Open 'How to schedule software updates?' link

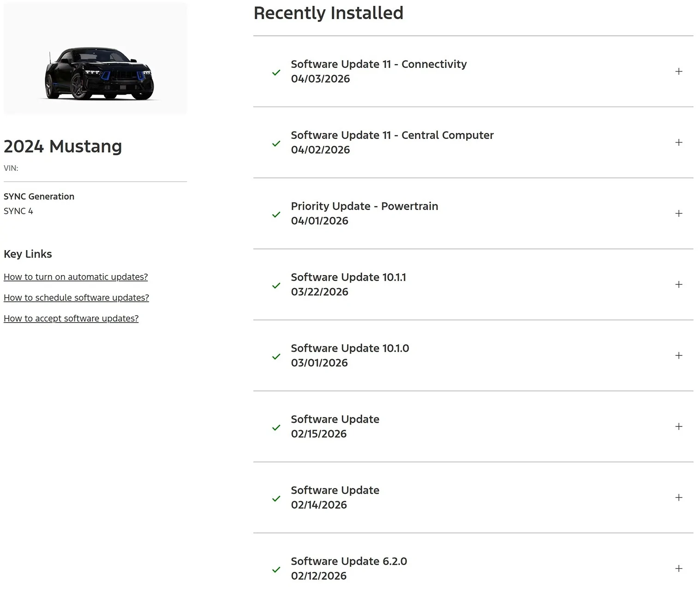76,298
